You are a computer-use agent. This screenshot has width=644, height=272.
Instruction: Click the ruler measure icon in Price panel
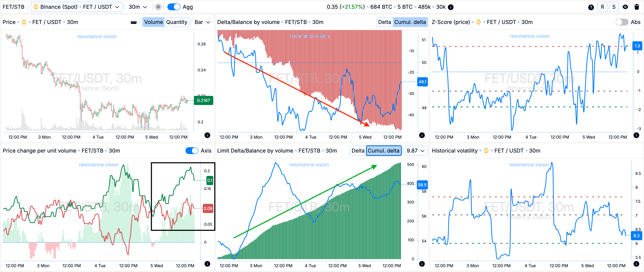(134, 22)
